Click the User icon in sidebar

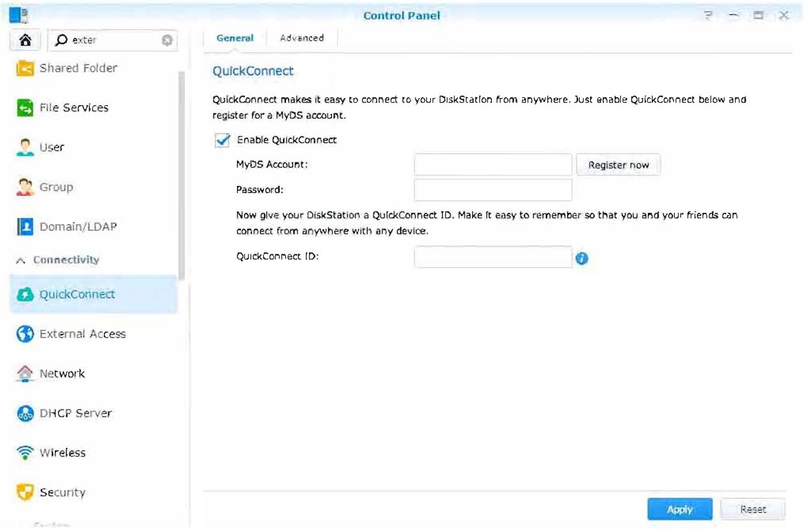point(24,147)
